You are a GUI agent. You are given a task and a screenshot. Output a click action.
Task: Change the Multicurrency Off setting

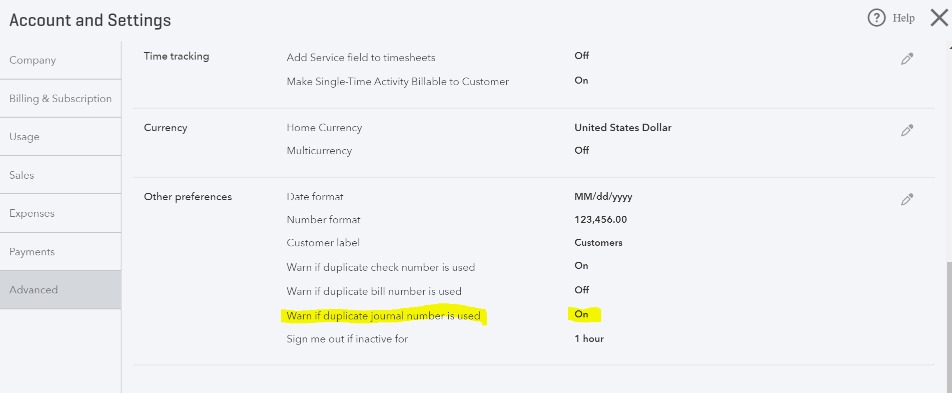coord(582,150)
